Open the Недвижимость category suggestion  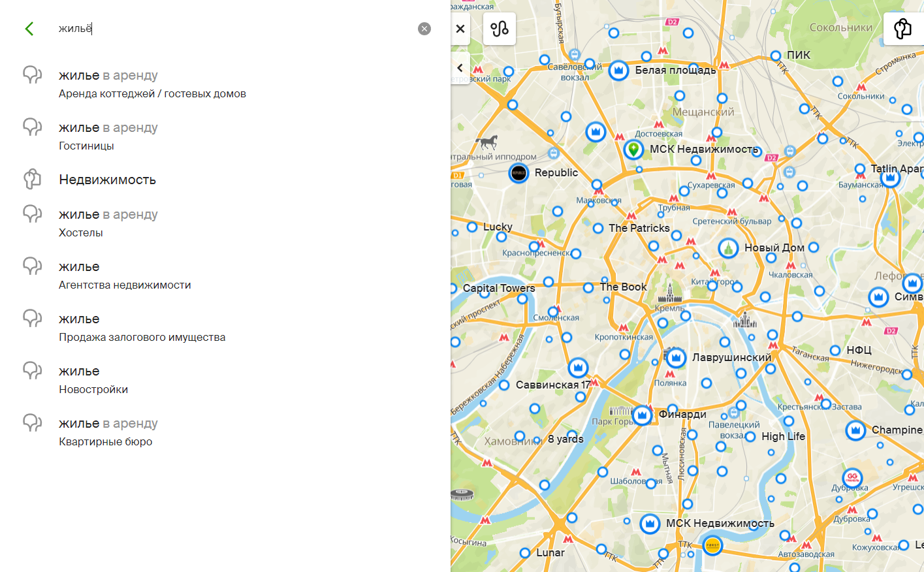coord(225,180)
